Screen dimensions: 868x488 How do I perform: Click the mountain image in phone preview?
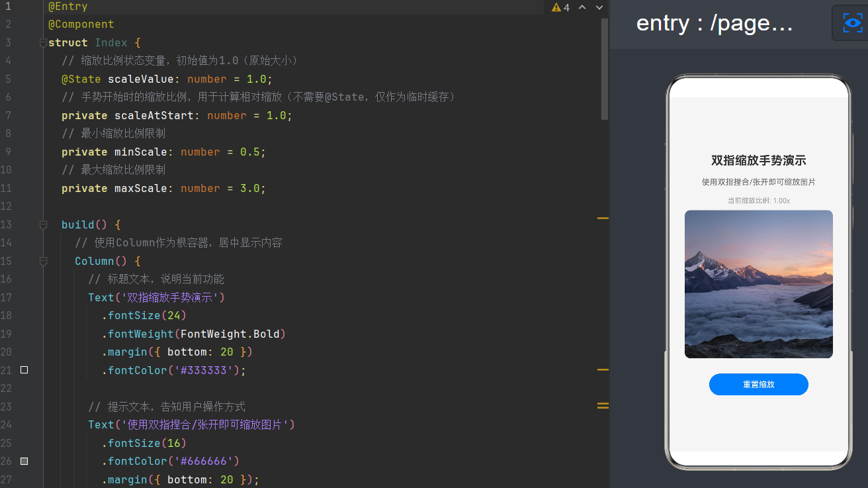[759, 284]
